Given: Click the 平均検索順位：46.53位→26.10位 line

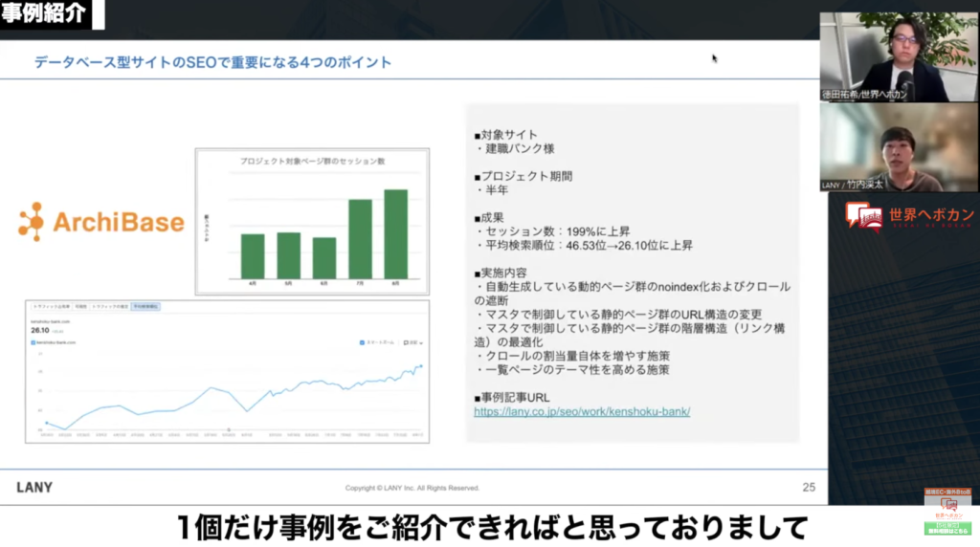Looking at the screenshot, I should click(585, 246).
